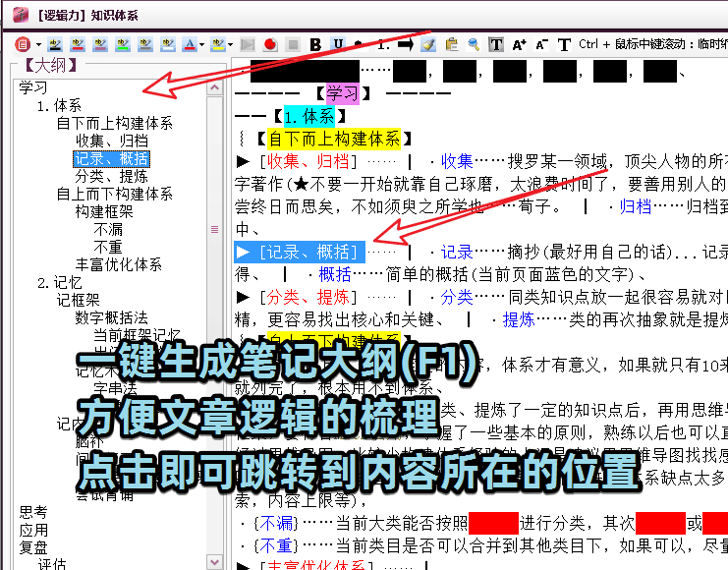Click red "[收集、归档]" heading in editor

(x=308, y=161)
